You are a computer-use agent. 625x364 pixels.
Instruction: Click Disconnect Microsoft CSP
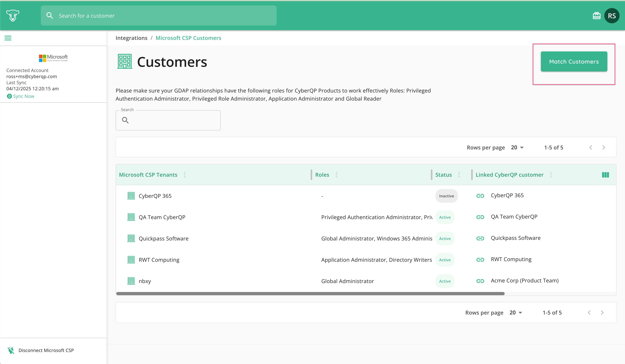[46, 350]
